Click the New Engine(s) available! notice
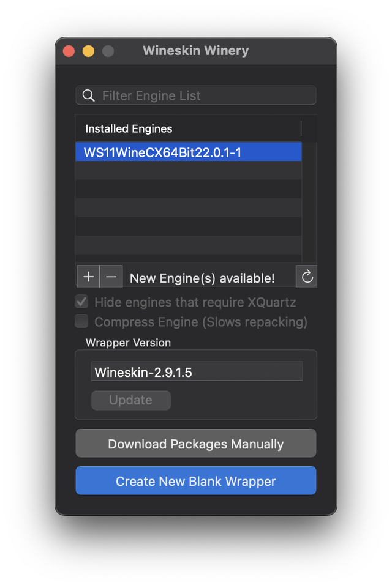 202,278
